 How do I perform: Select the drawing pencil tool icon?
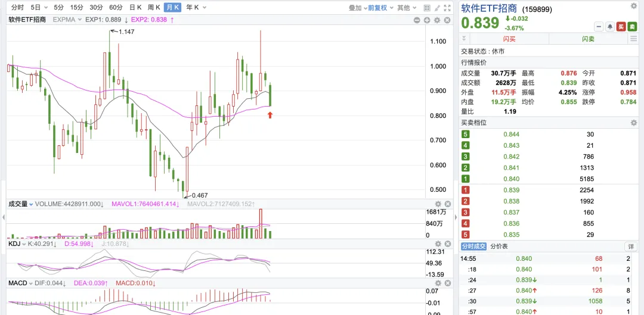(438, 7)
